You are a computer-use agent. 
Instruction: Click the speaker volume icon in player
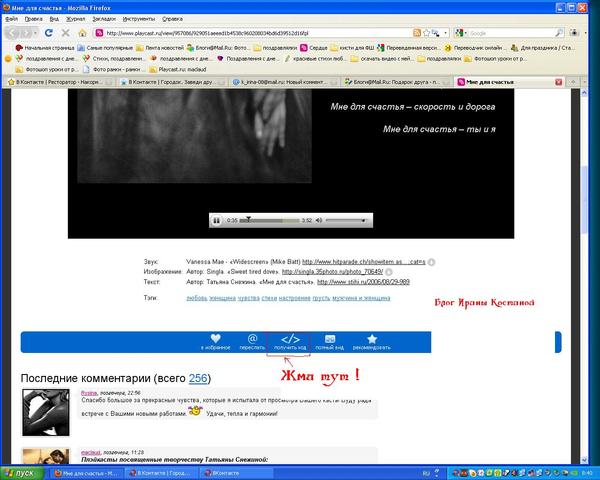319,220
